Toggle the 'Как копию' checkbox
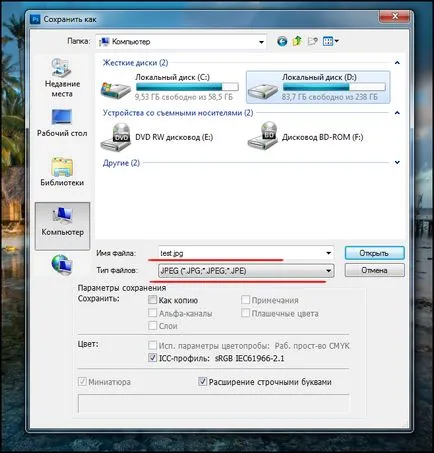 point(152,300)
